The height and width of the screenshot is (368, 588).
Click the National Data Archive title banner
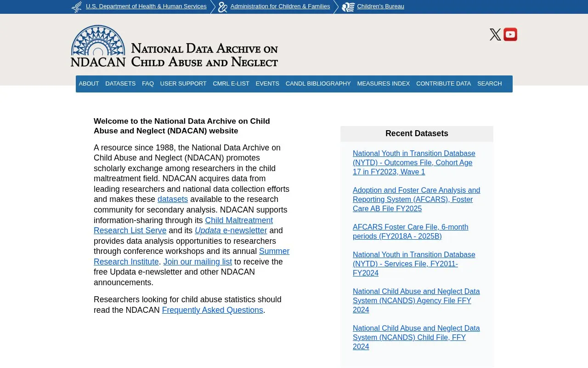point(204,55)
